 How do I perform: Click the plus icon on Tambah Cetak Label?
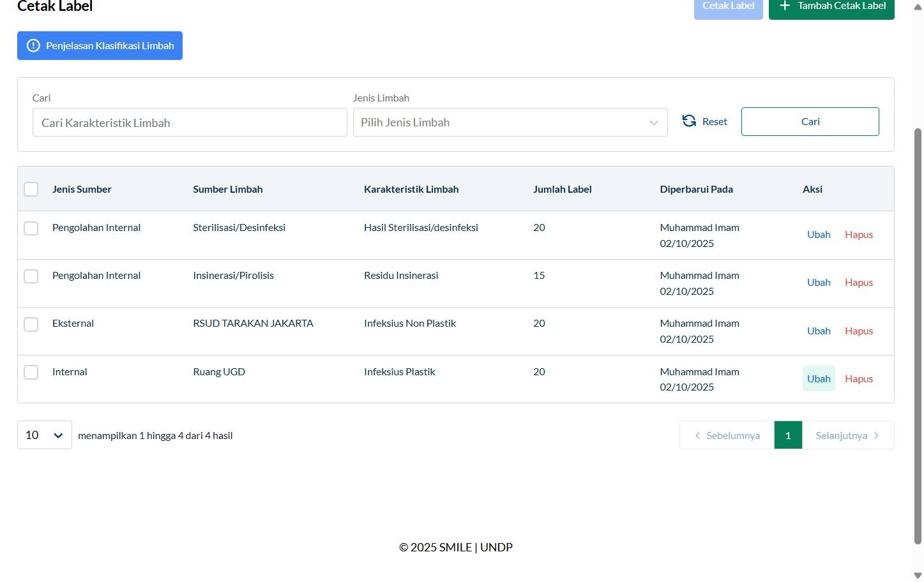click(785, 5)
